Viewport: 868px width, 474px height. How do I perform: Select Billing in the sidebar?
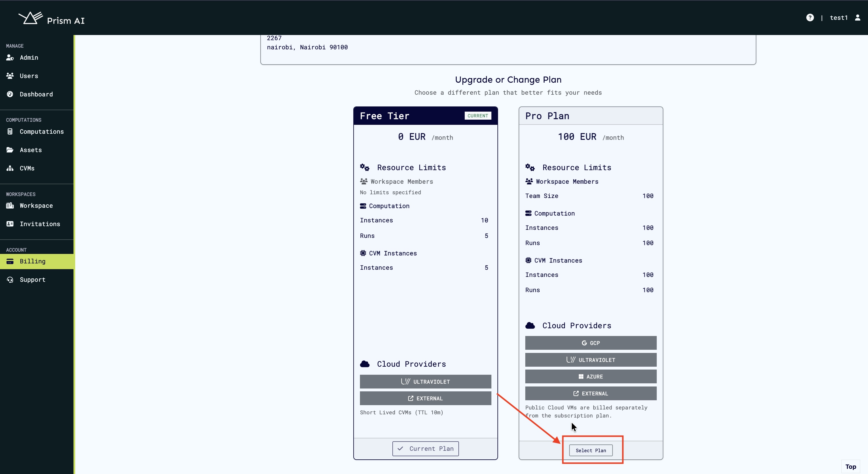pyautogui.click(x=37, y=261)
